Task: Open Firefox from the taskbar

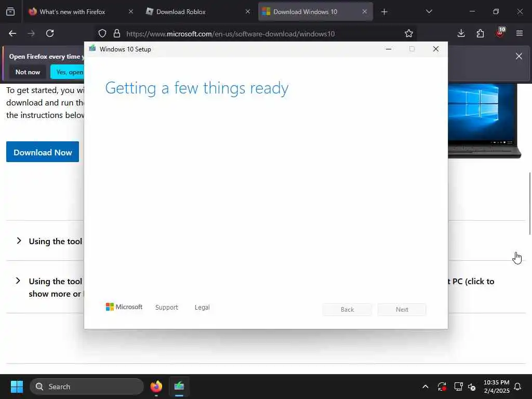Action: click(x=156, y=387)
